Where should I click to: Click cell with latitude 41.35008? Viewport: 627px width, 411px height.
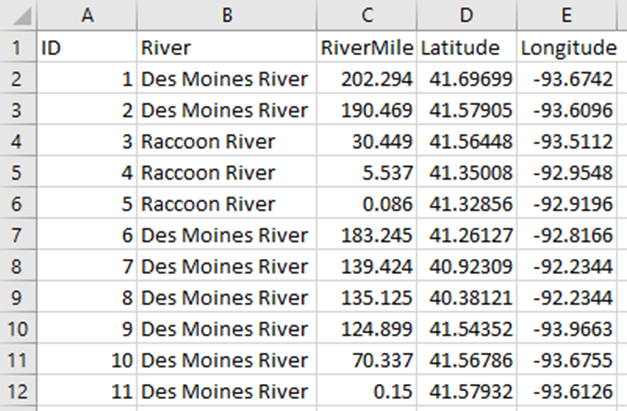(467, 172)
